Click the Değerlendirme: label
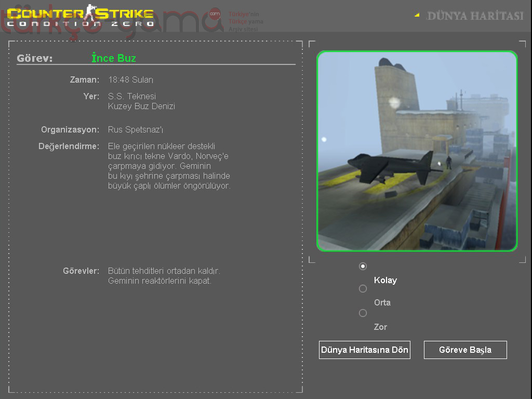 click(x=69, y=147)
